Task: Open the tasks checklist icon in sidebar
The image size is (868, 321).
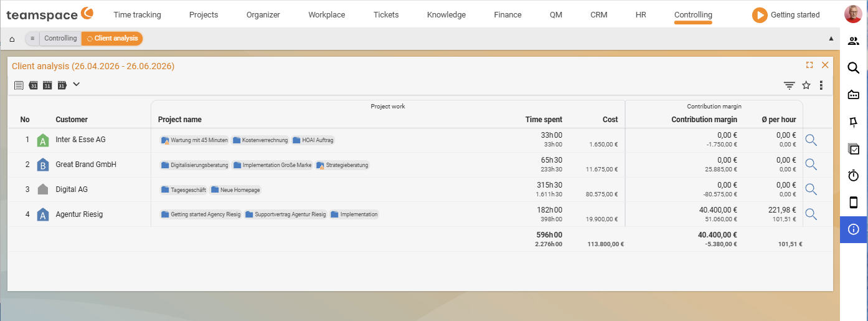Action: [x=854, y=149]
